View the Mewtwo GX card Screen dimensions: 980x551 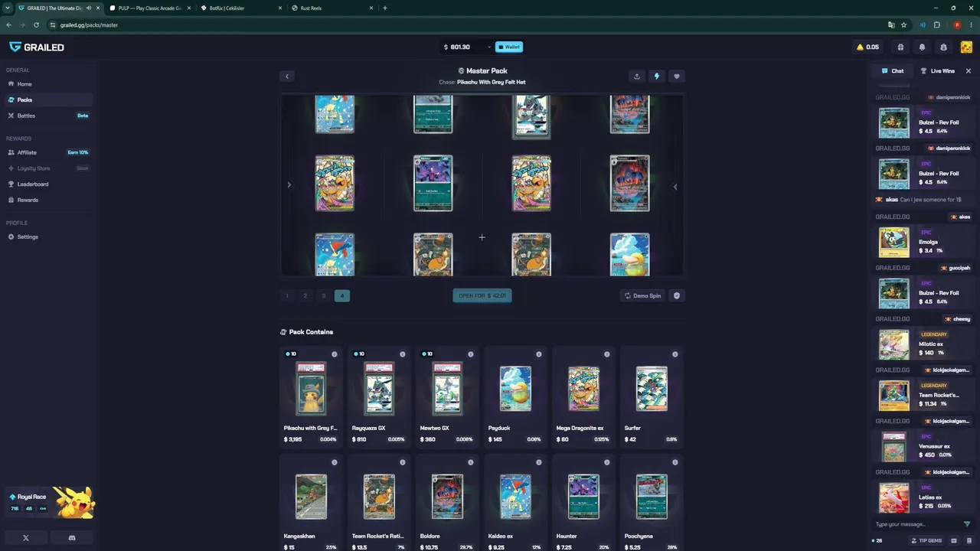pyautogui.click(x=447, y=398)
